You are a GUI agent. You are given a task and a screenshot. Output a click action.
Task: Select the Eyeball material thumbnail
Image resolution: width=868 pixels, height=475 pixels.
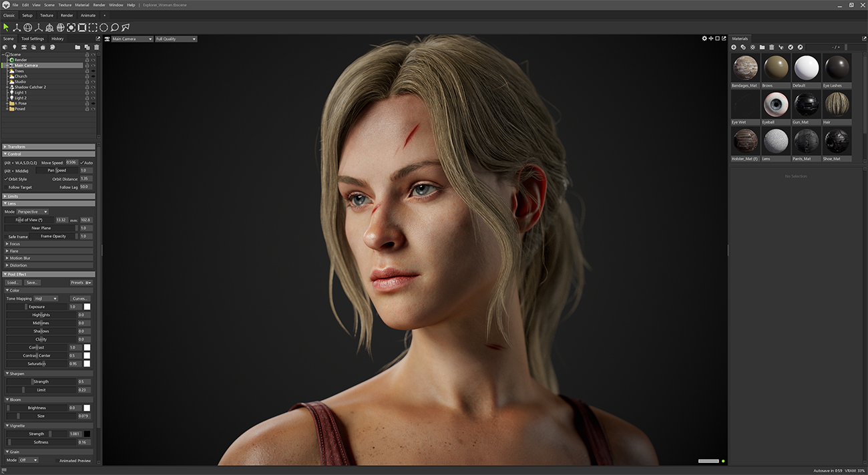775,105
